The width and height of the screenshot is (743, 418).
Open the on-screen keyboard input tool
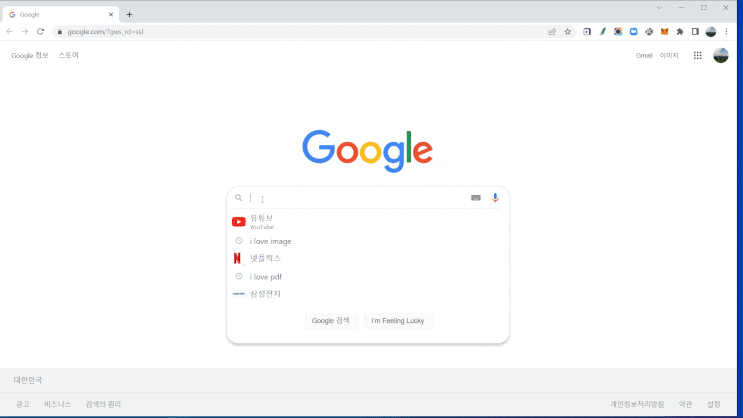pyautogui.click(x=476, y=198)
